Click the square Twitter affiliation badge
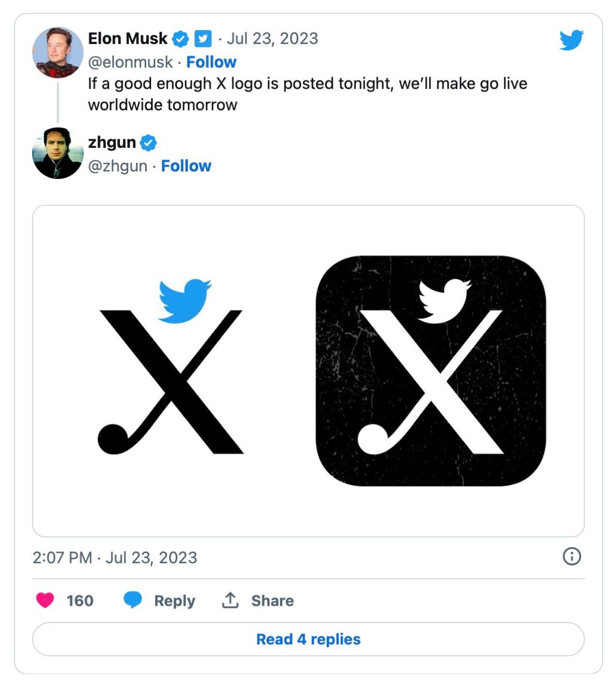 203,39
